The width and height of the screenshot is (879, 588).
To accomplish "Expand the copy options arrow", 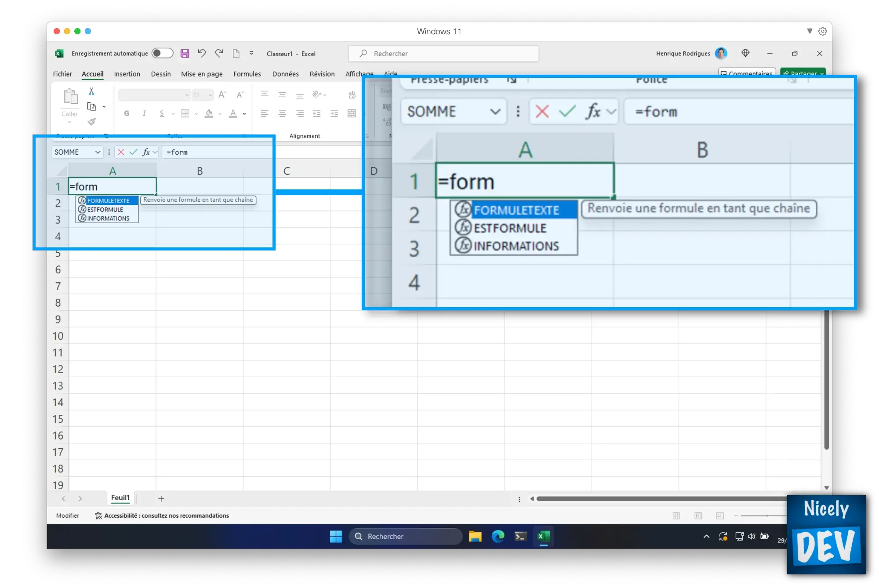I will (x=104, y=107).
